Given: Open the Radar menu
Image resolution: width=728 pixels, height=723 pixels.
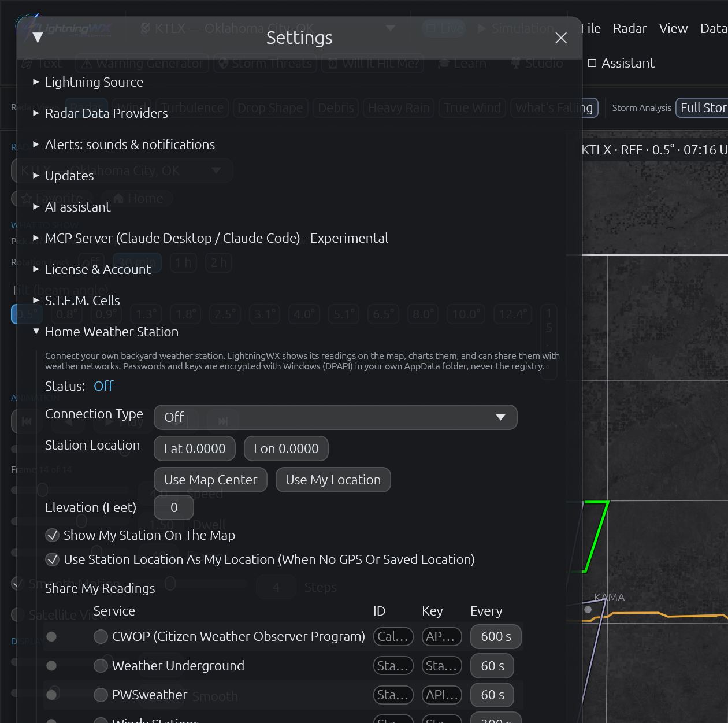Looking at the screenshot, I should coord(630,28).
